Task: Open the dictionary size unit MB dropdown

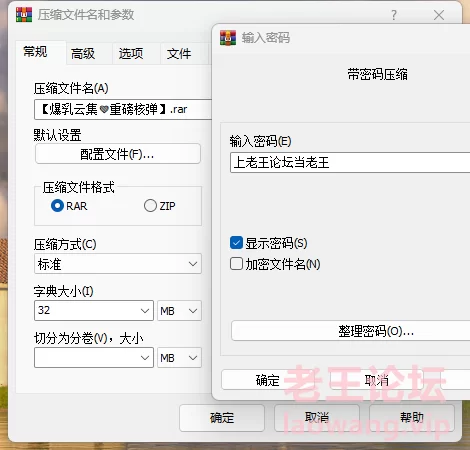Action: (x=179, y=311)
